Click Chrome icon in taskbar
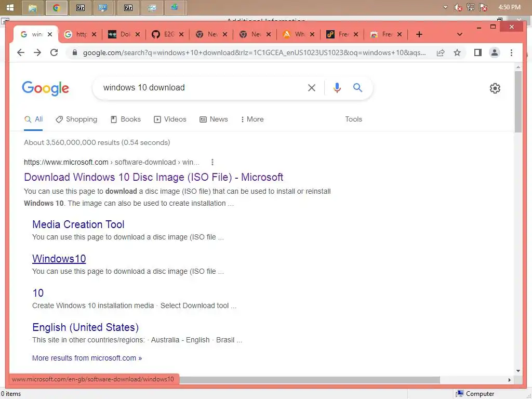This screenshot has width=532, height=399. pyautogui.click(x=56, y=7)
